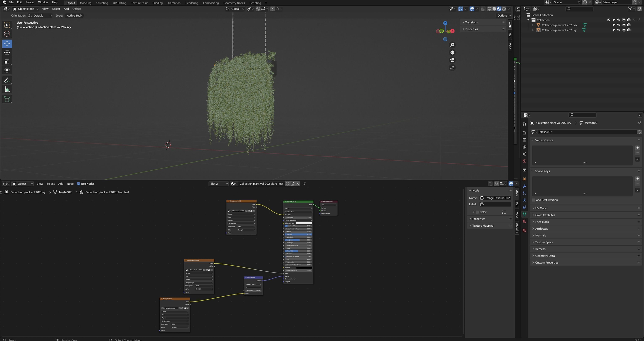Switch viewport to wireframe shading
This screenshot has width=644, height=341.
coord(489,9)
